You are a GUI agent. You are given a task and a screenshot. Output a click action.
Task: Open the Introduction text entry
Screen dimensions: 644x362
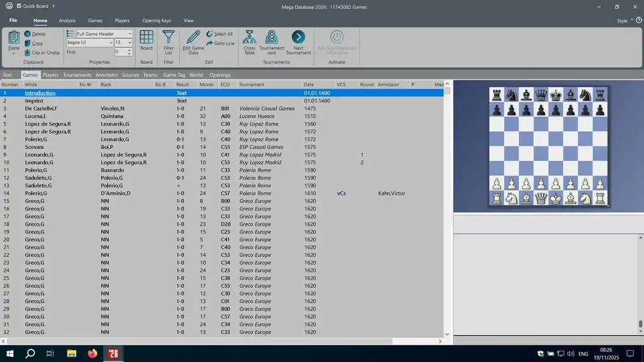point(40,93)
